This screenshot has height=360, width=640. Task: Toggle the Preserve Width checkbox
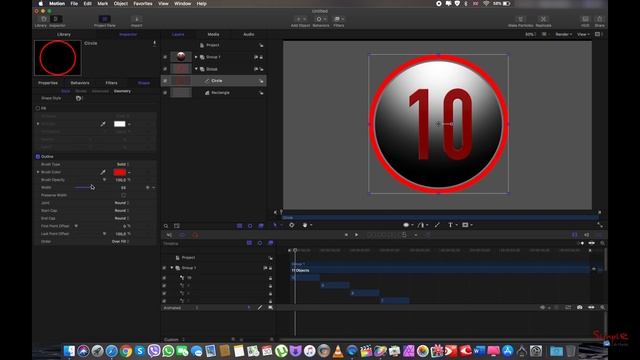[124, 196]
